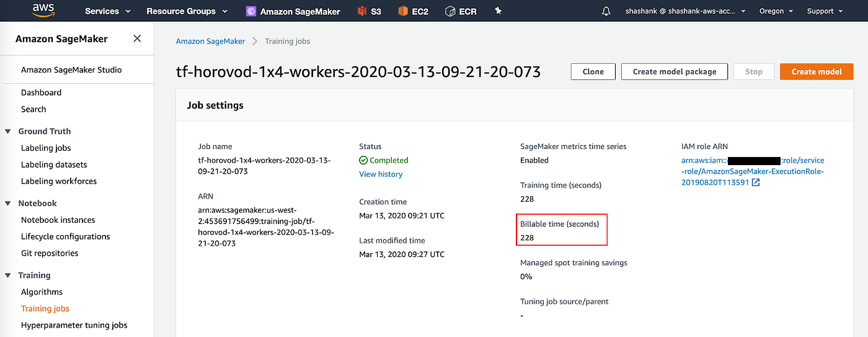Open the notifications bell icon
The image size is (868, 337).
[x=606, y=11]
